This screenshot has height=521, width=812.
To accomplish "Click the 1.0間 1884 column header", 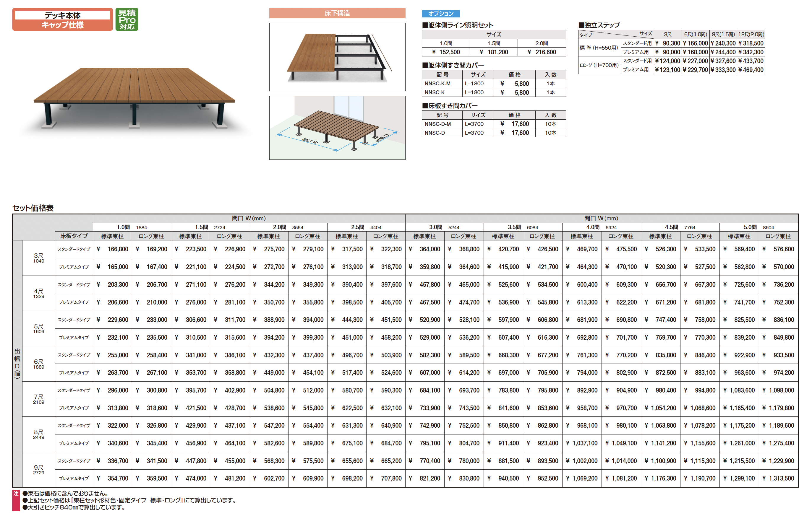I will pos(132,227).
